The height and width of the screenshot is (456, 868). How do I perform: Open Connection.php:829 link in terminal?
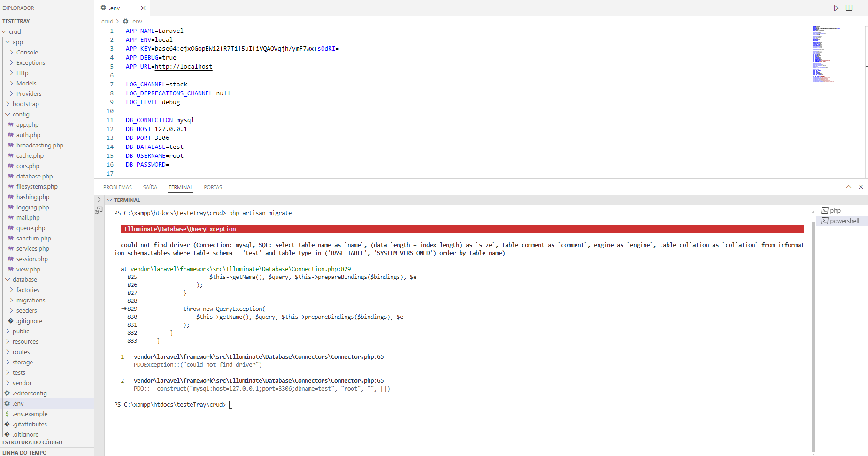coord(241,269)
